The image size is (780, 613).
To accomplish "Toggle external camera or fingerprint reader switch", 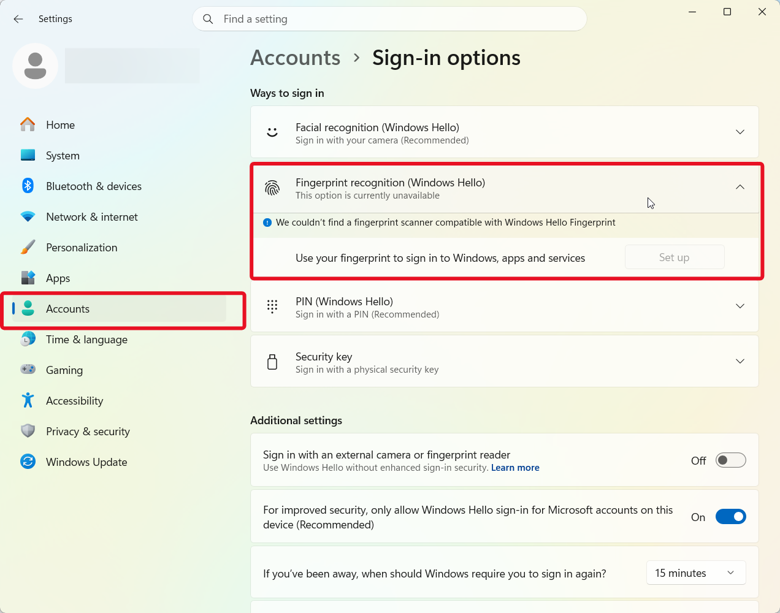I will point(730,460).
